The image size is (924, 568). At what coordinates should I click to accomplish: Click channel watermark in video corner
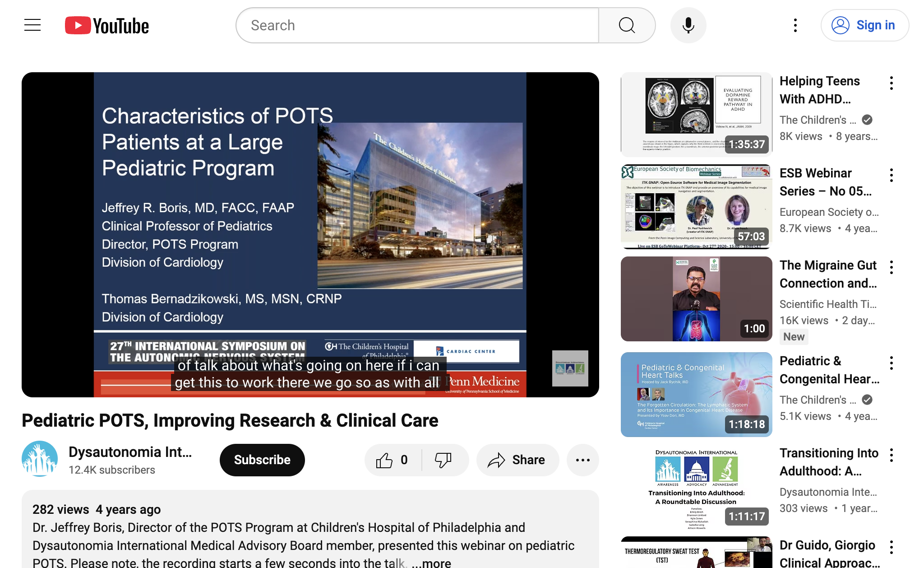tap(570, 368)
